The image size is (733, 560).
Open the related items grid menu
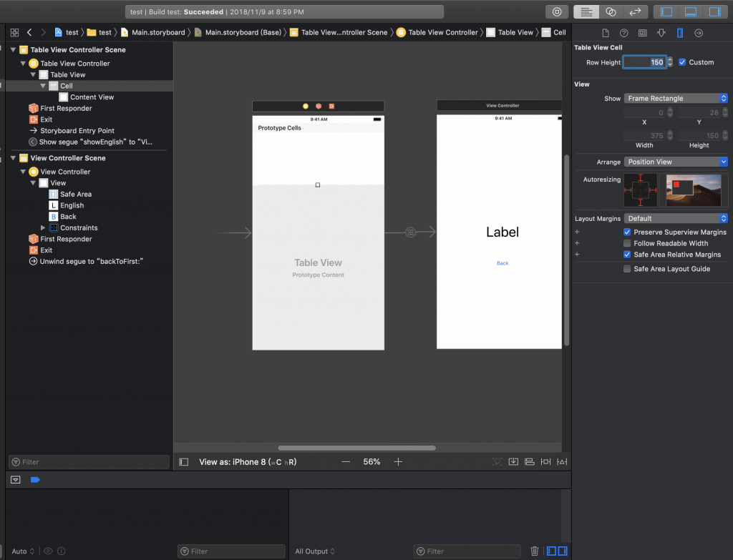(14, 32)
